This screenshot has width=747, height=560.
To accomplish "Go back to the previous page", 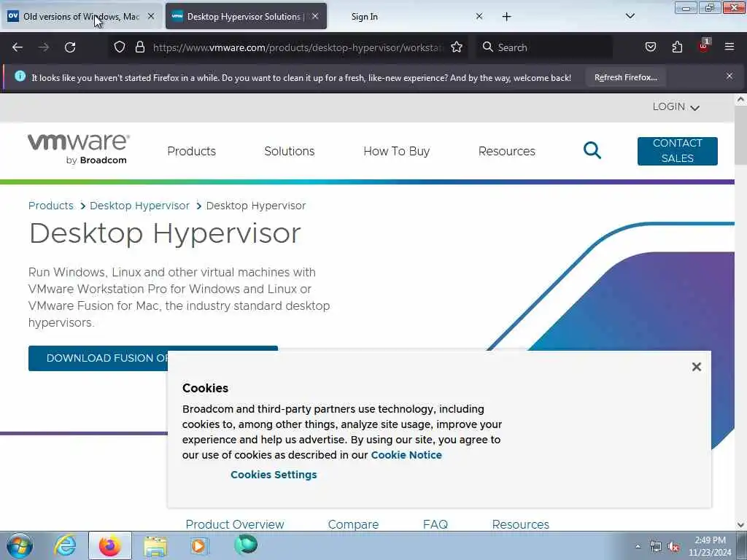I will (18, 47).
